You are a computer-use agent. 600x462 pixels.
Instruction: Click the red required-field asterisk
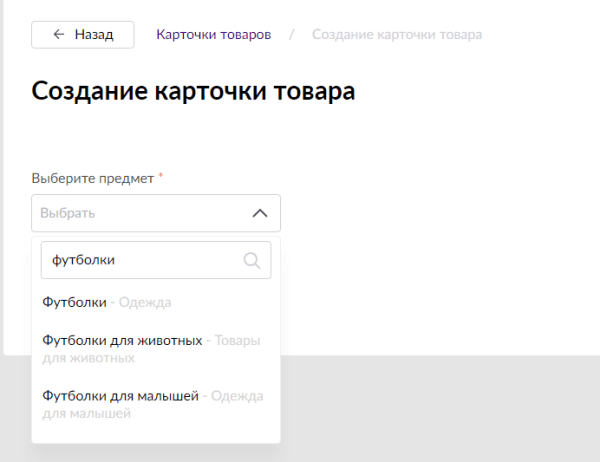(161, 177)
